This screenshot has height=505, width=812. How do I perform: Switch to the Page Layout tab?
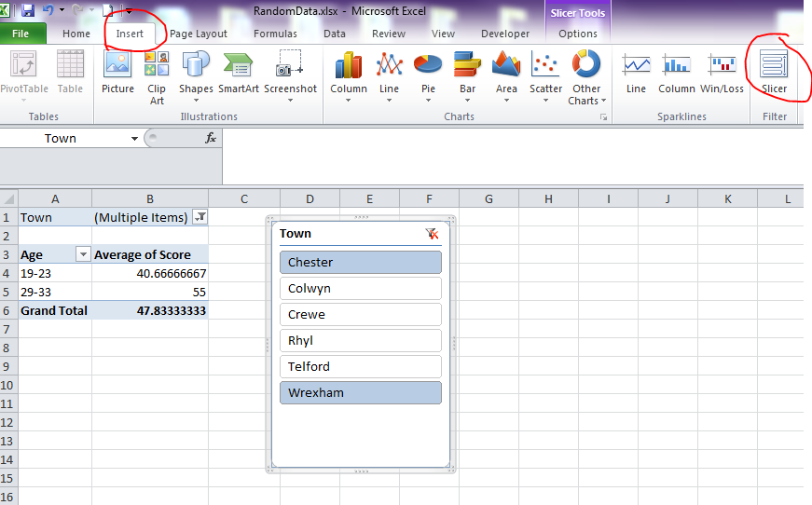pos(199,34)
